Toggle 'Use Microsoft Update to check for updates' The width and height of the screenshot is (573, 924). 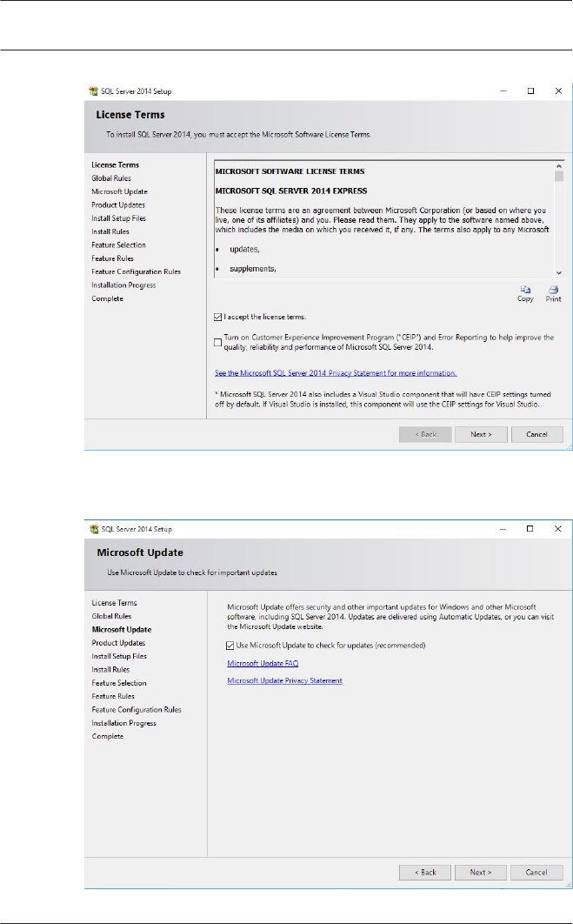pyautogui.click(x=230, y=646)
